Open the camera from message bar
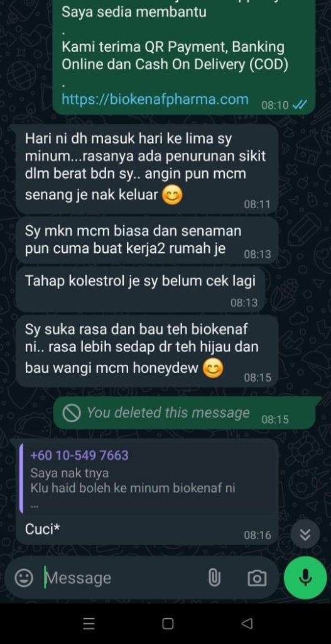The width and height of the screenshot is (331, 644). (x=257, y=579)
